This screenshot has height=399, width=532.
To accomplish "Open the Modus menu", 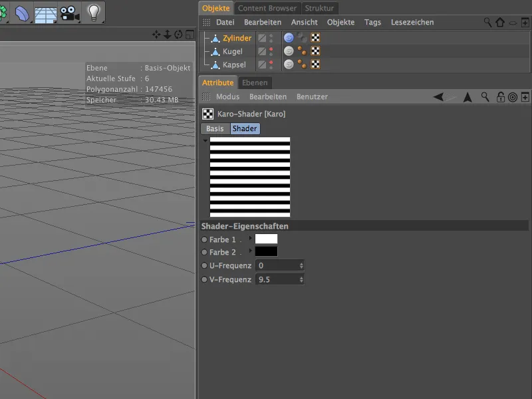I will (x=227, y=96).
